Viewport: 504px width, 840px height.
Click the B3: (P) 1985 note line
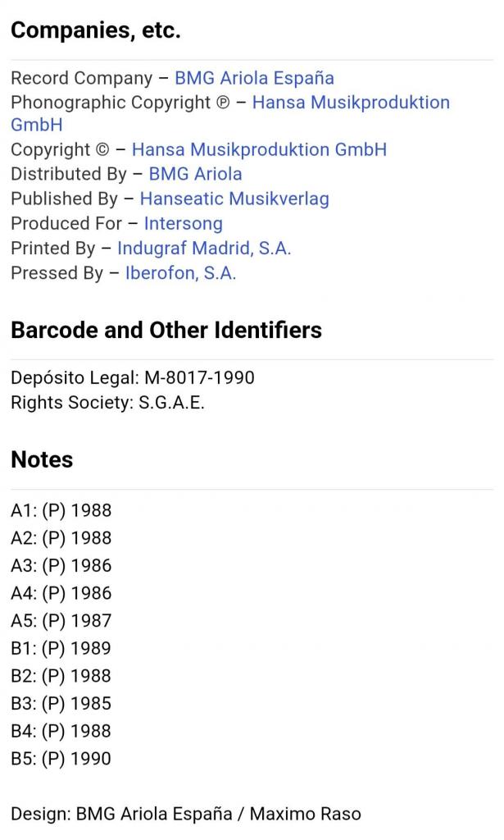pyautogui.click(x=61, y=704)
